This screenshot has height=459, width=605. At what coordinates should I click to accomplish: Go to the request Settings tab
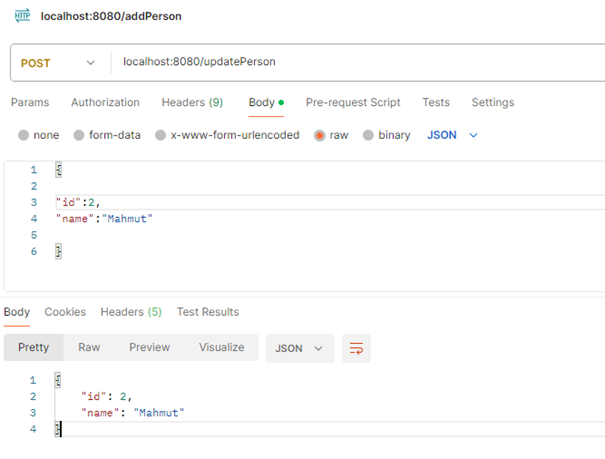pos(492,102)
